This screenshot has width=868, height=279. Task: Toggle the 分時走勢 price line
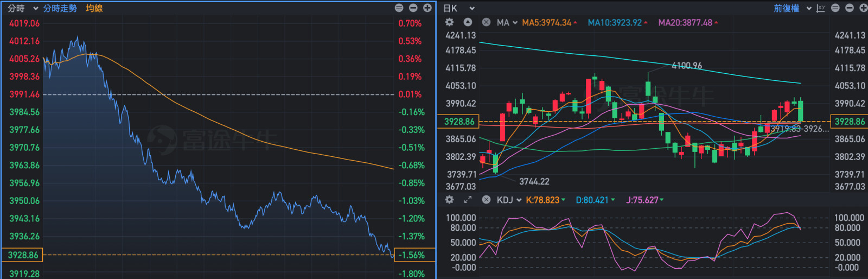pyautogui.click(x=60, y=8)
